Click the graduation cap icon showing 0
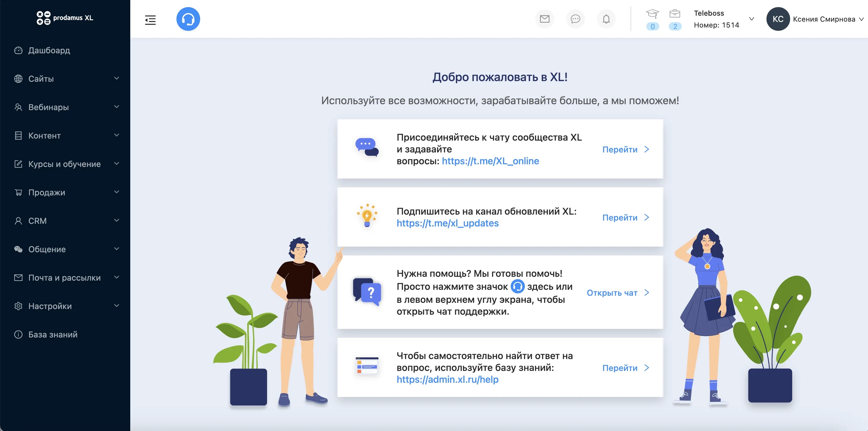868x431 pixels. pyautogui.click(x=653, y=15)
